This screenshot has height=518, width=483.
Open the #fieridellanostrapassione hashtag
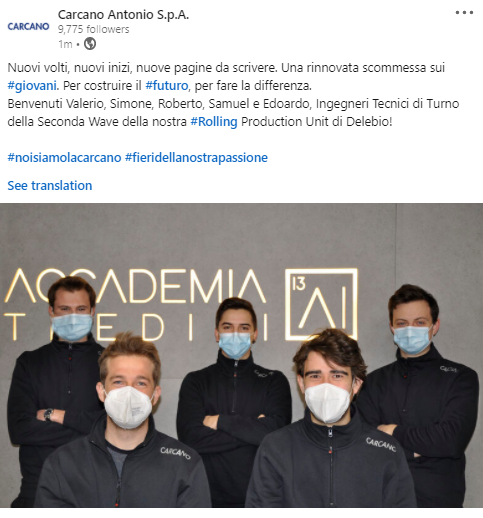tap(196, 157)
